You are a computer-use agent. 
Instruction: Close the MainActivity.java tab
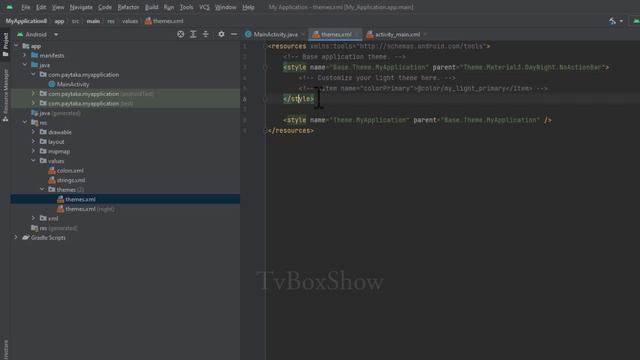point(303,35)
